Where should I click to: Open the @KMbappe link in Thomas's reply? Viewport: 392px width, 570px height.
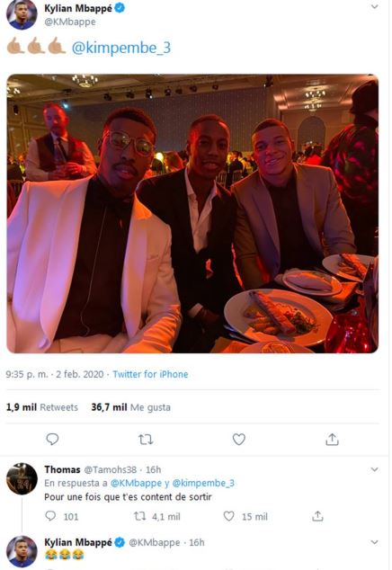coord(136,483)
